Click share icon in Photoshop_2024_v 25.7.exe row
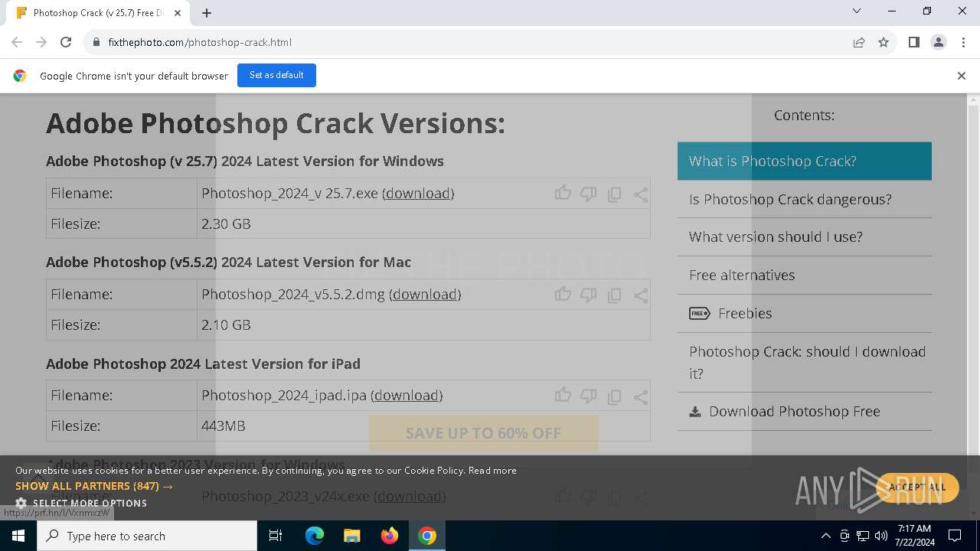The width and height of the screenshot is (980, 551). (641, 194)
